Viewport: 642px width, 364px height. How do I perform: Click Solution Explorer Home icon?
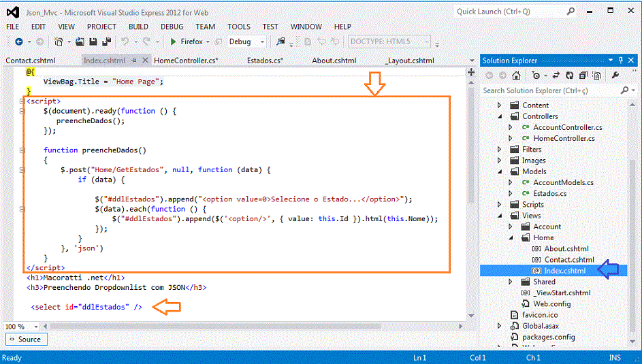516,76
